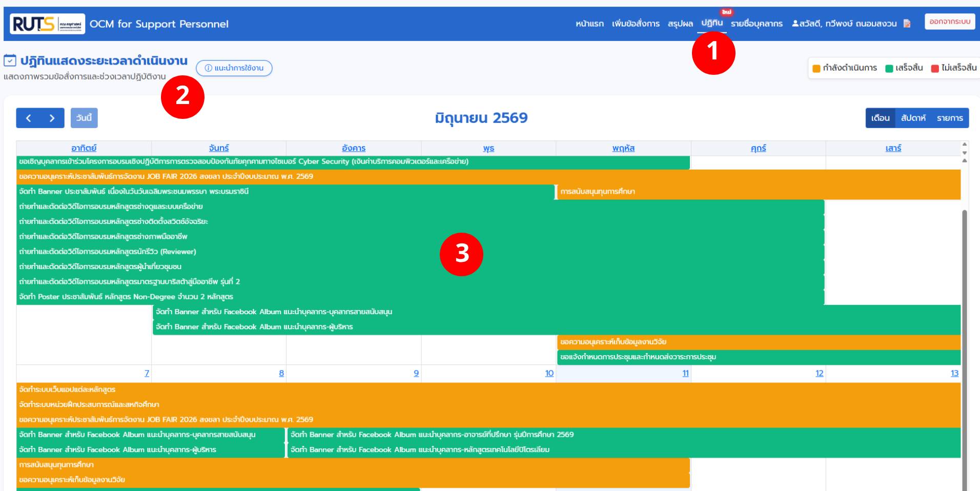Click the พุธ column header link

click(488, 148)
